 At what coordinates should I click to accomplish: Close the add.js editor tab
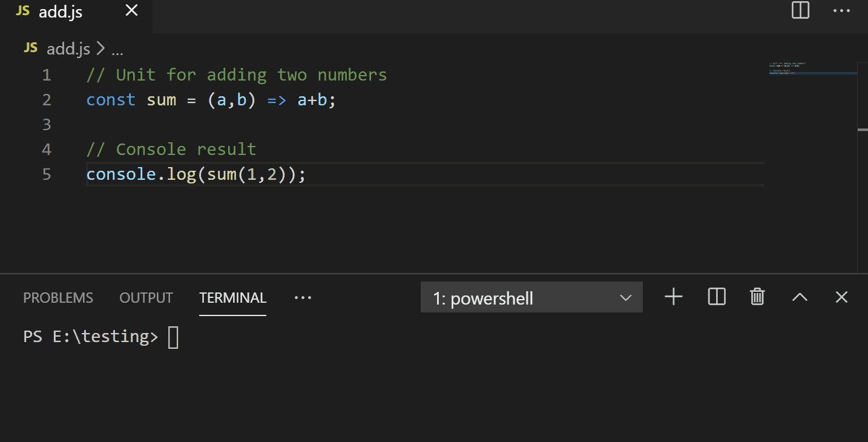coord(131,10)
